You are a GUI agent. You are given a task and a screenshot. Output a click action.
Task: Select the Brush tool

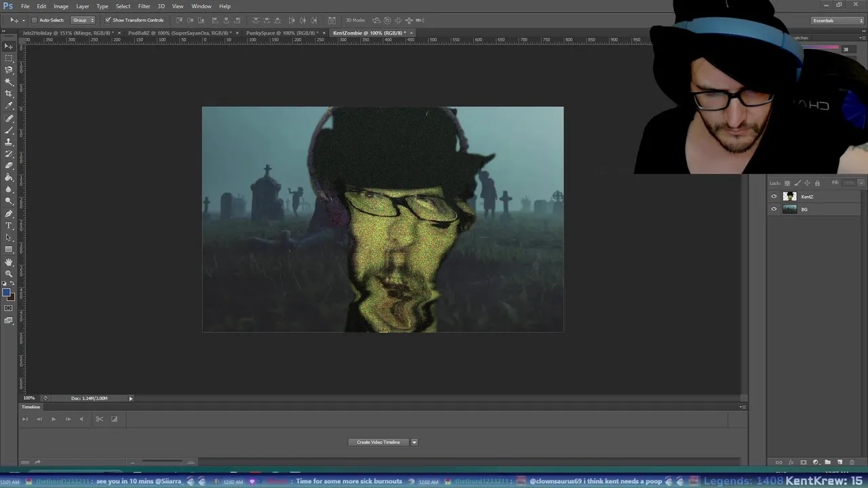[9, 130]
